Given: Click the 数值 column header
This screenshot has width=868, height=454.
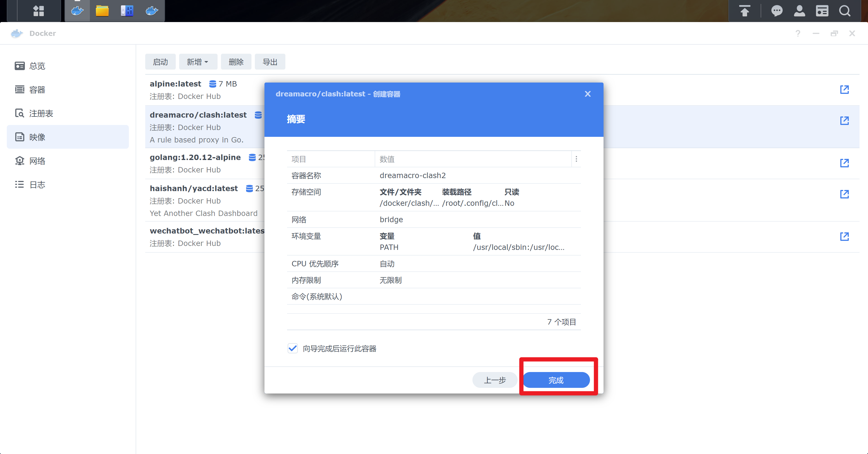Looking at the screenshot, I should (473, 159).
